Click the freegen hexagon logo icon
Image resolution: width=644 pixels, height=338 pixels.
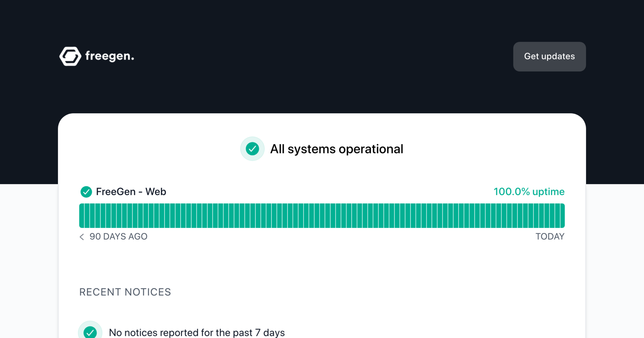[x=70, y=56]
